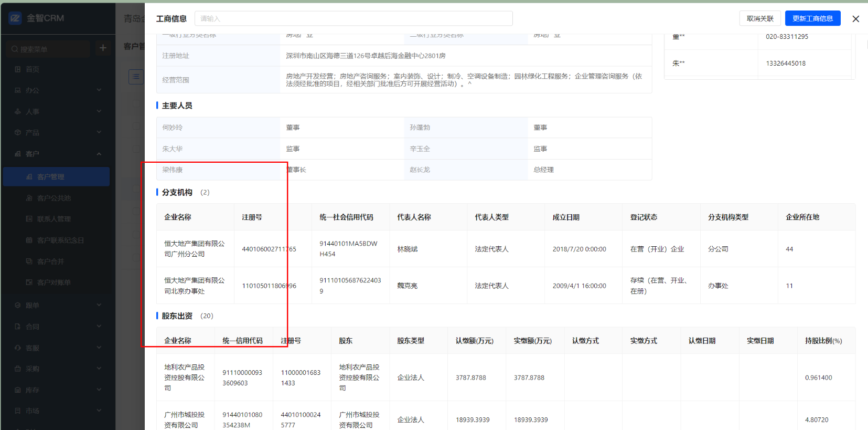Image resolution: width=868 pixels, height=430 pixels.
Task: Click phone number 13326445018
Action: [x=786, y=63]
